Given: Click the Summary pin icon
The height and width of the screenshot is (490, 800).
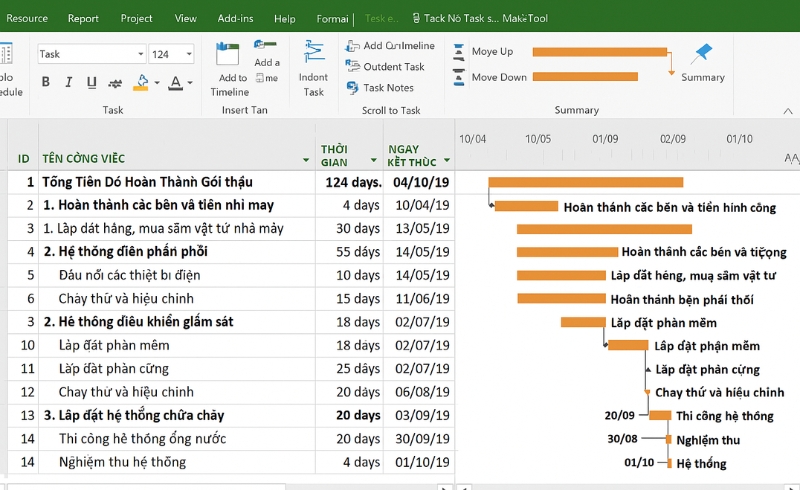Looking at the screenshot, I should 702,54.
